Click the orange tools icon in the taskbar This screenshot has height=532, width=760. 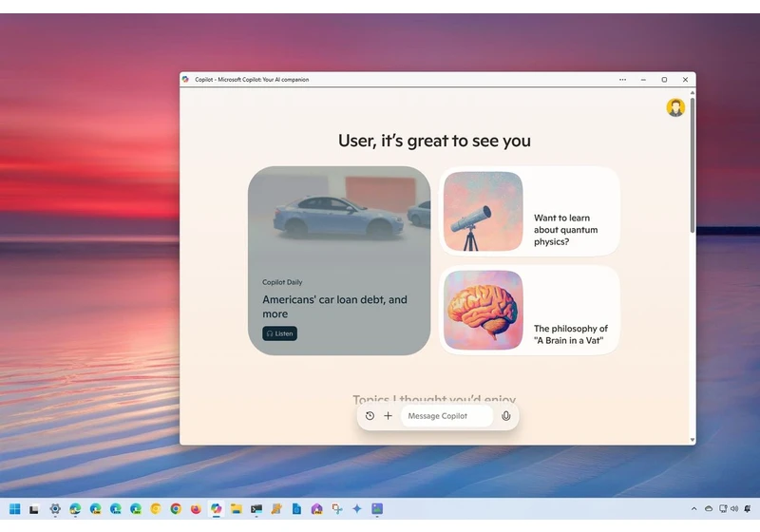[276, 509]
